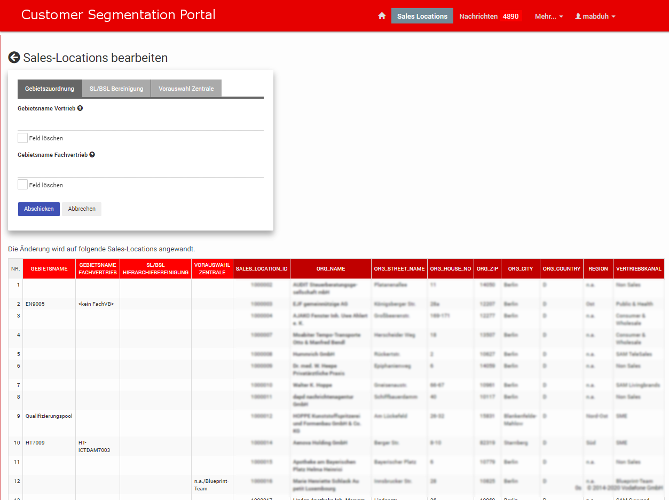Click the user icon for mabduh
Viewport: 669px width, 500px height.
tap(579, 17)
